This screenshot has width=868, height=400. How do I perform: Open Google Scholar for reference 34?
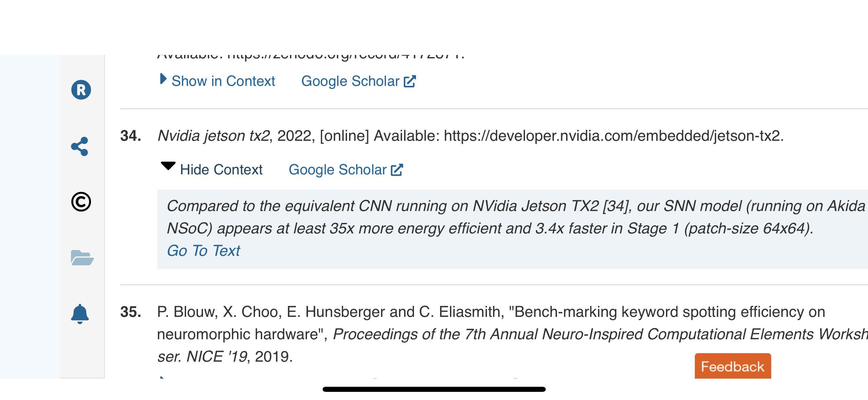(x=338, y=170)
